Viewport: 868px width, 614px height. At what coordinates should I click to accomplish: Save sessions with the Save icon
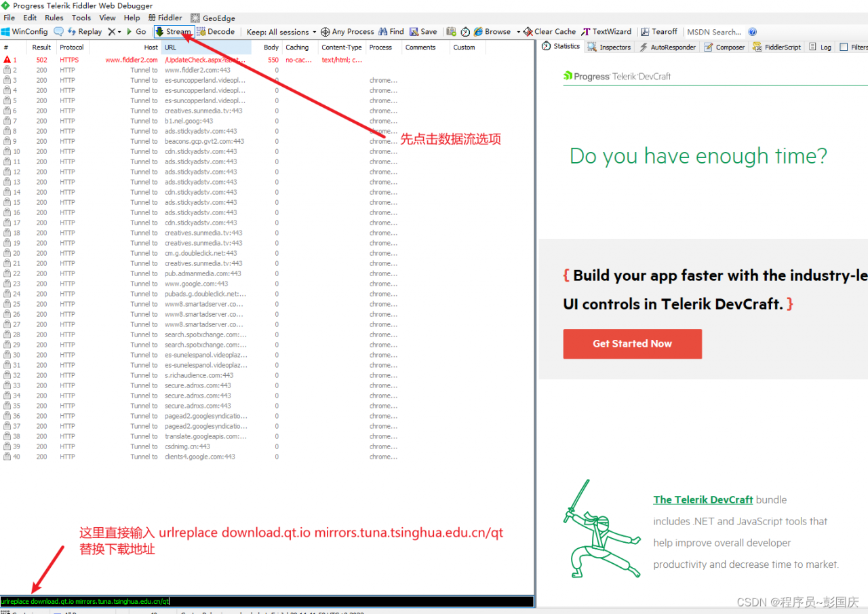tap(423, 31)
